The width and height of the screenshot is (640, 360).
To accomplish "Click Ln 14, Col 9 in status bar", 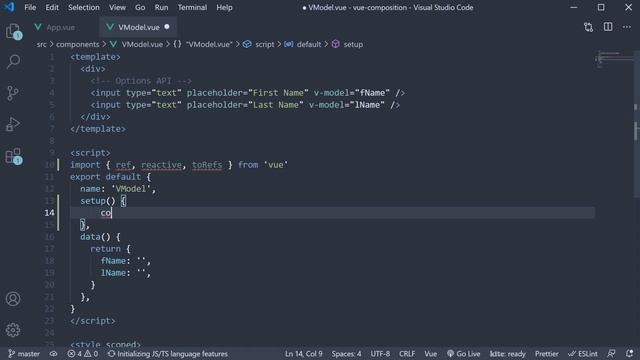I will 303,354.
